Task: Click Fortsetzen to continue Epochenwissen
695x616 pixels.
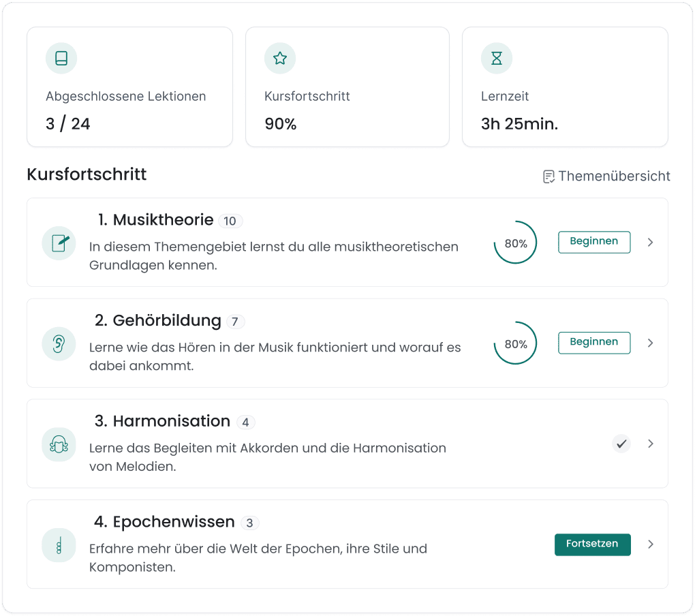Action: (592, 544)
